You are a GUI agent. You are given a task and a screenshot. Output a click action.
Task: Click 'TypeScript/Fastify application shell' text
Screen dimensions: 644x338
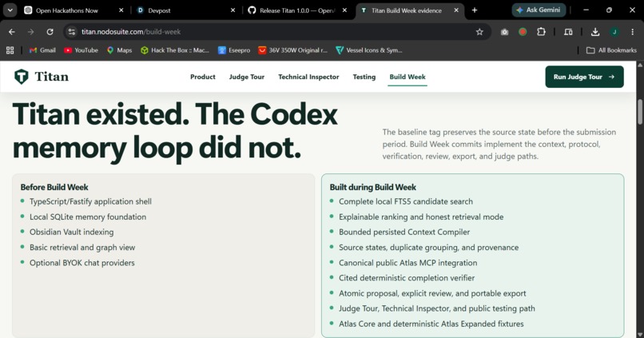click(x=90, y=201)
